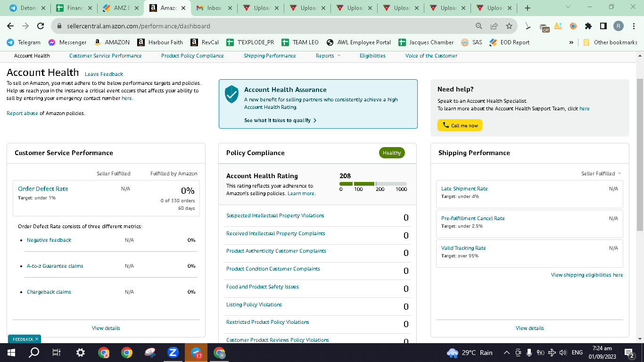
Task: Switch to the Gmail Inbox browser tab
Action: 214,8
